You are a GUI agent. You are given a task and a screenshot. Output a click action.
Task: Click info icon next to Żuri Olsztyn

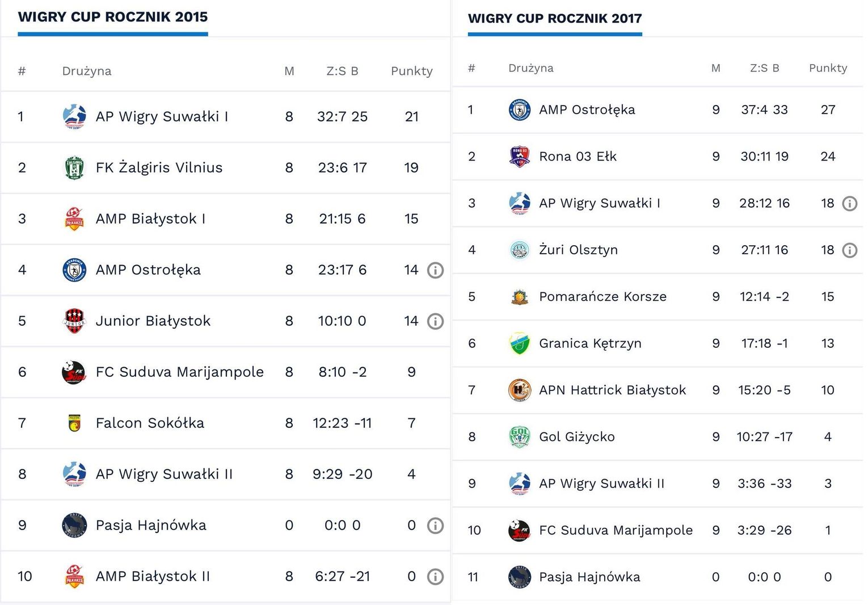[850, 250]
